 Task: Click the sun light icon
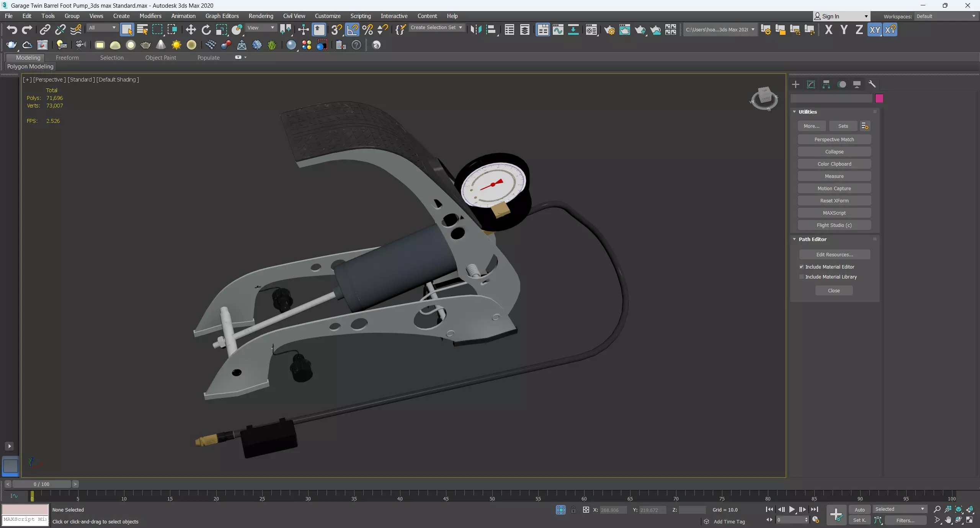pos(176,45)
